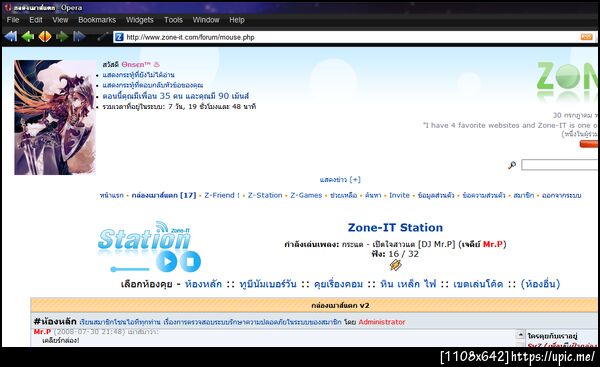Open the Onsen username profile link
Viewport: 600px width, 367px height.
click(x=140, y=64)
